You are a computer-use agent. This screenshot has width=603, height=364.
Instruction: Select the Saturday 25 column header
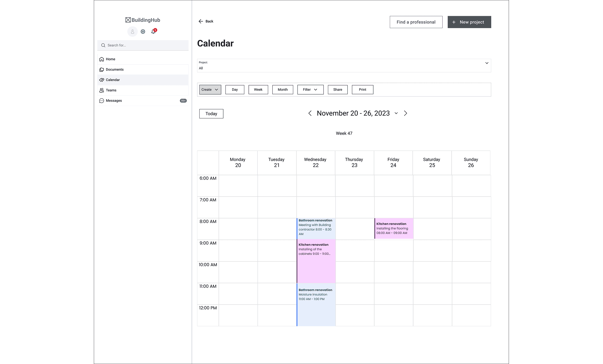432,163
